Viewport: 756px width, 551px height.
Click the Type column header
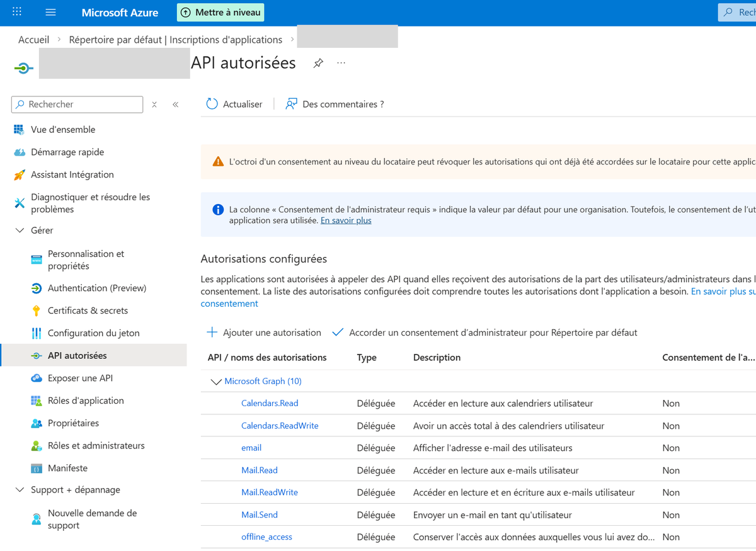tap(367, 358)
